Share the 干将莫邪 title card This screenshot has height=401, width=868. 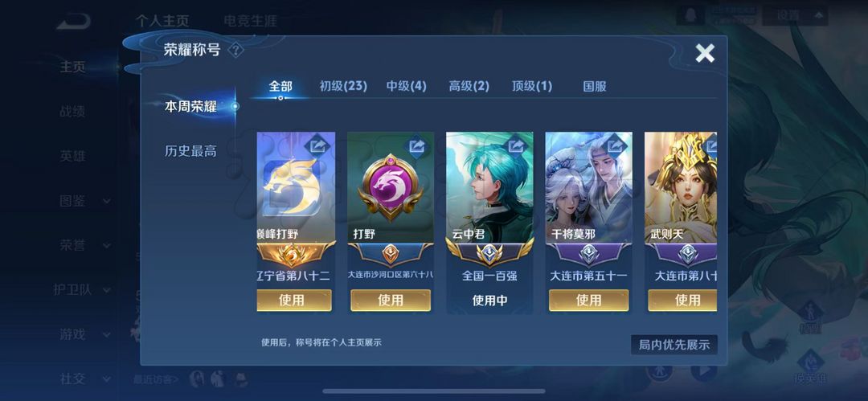pyautogui.click(x=615, y=146)
